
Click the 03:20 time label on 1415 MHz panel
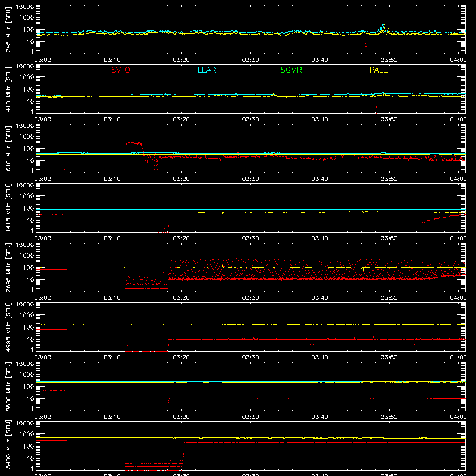click(181, 239)
